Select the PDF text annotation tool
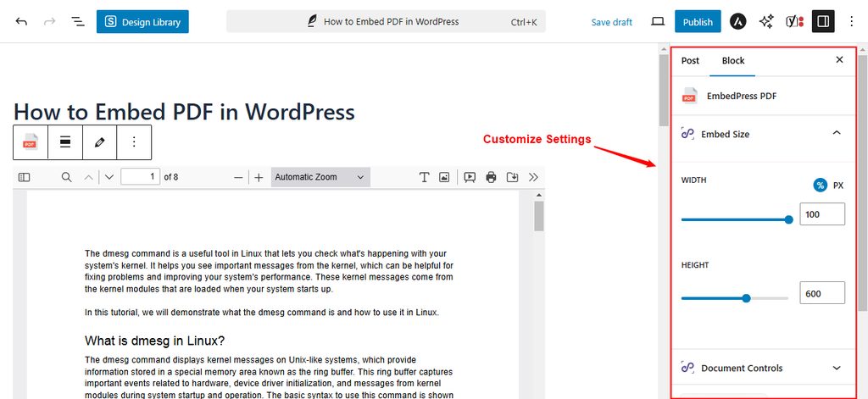Viewport: 868px width, 399px height. pyautogui.click(x=424, y=177)
